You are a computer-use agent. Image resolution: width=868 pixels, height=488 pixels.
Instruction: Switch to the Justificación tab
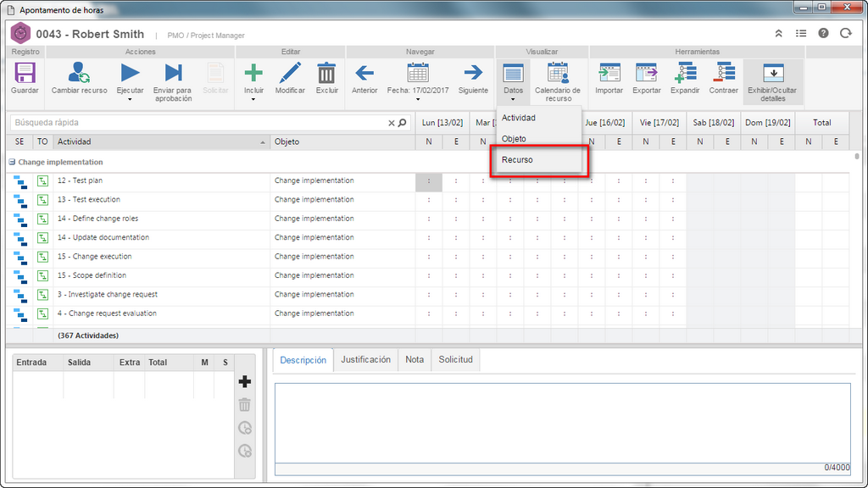(x=365, y=359)
